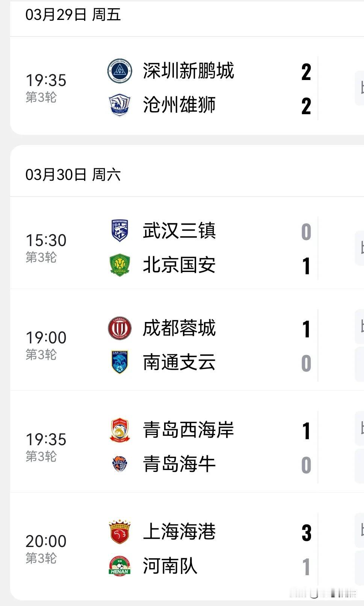View the 青岛西海岸 team page
364x606 pixels.
188,430
